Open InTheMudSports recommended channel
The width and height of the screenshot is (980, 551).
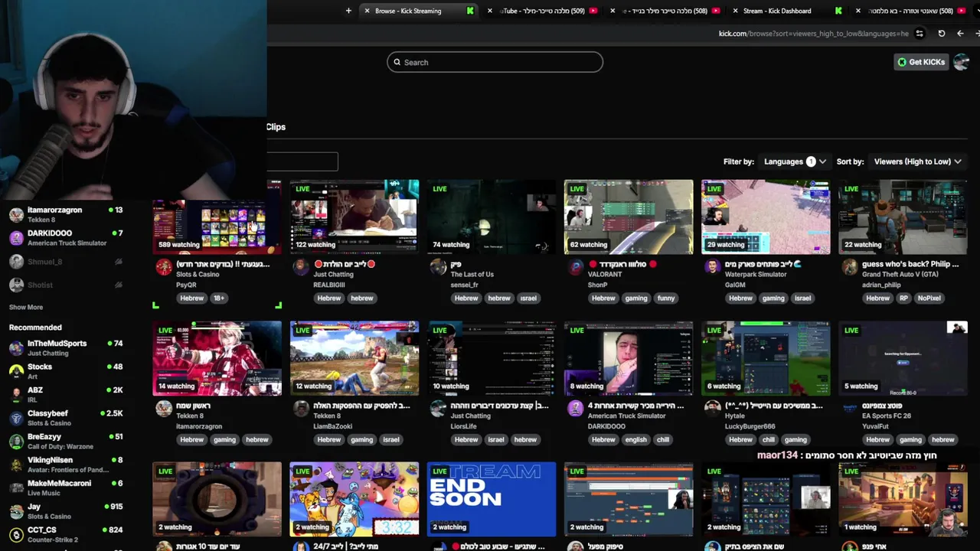(x=64, y=348)
